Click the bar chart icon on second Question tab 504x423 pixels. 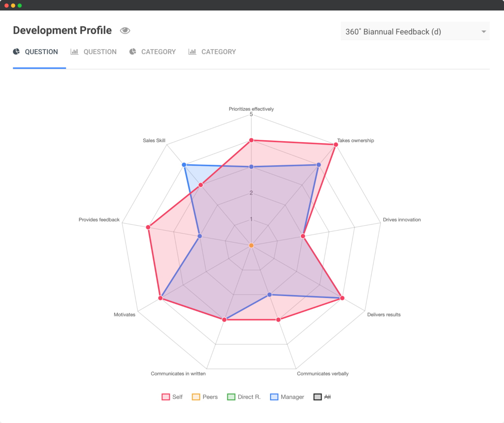point(74,52)
